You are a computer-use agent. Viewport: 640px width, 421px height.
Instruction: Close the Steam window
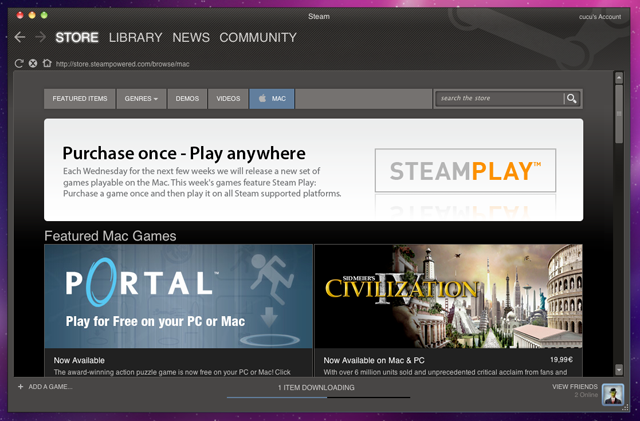20,16
